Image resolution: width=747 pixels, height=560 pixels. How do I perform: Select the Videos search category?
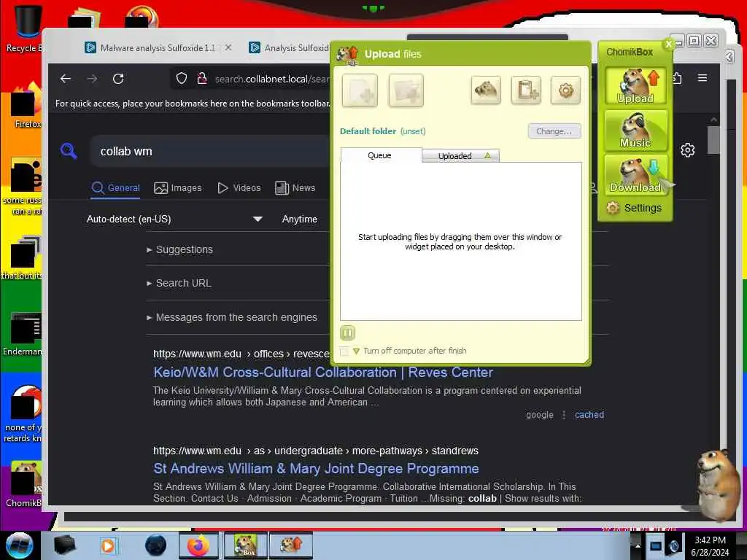click(x=239, y=188)
